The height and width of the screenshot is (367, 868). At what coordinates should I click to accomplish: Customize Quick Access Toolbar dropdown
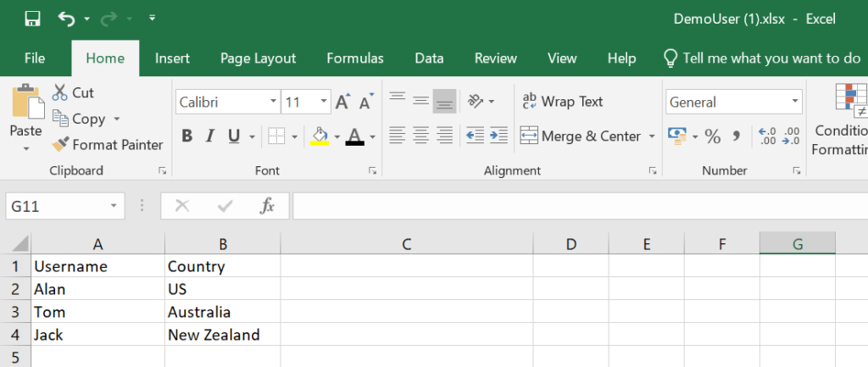[x=153, y=19]
